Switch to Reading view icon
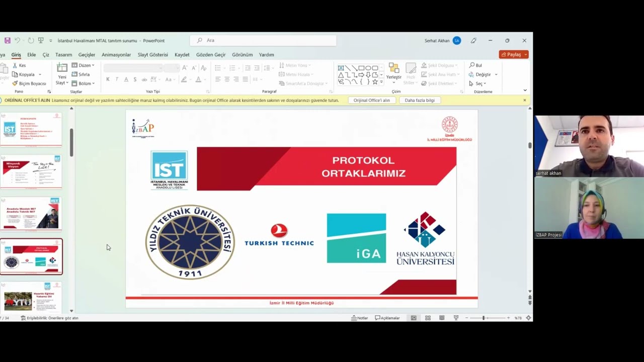644x362 pixels. point(442,318)
